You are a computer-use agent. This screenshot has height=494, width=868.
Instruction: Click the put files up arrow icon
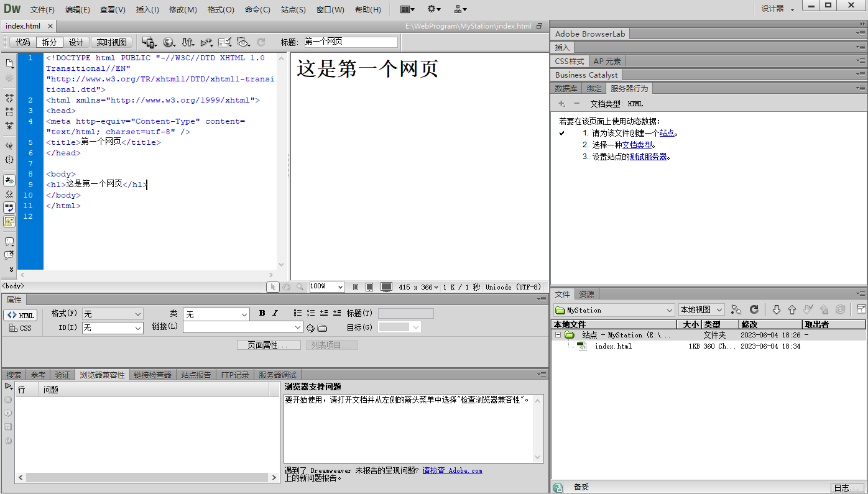[x=792, y=309]
